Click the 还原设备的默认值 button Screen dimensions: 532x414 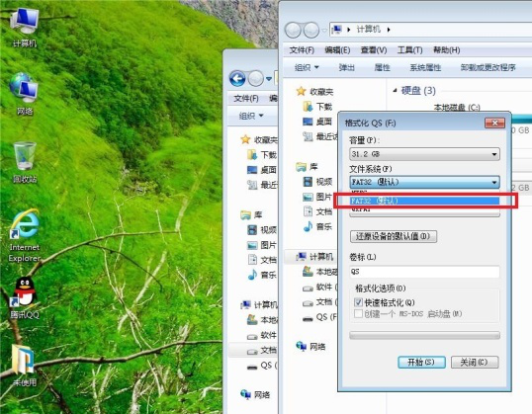point(394,236)
